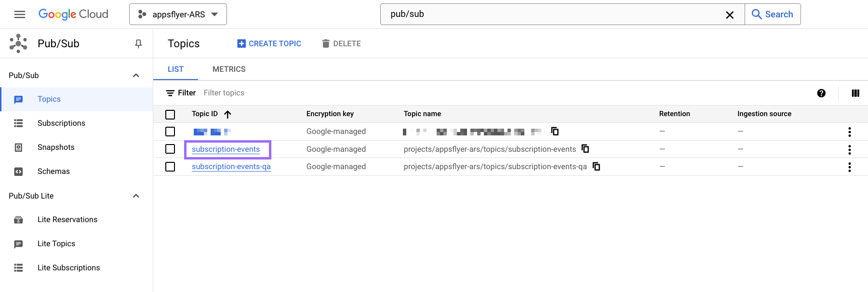Open Subscriptions in the sidebar
The image size is (868, 292).
(x=61, y=123)
